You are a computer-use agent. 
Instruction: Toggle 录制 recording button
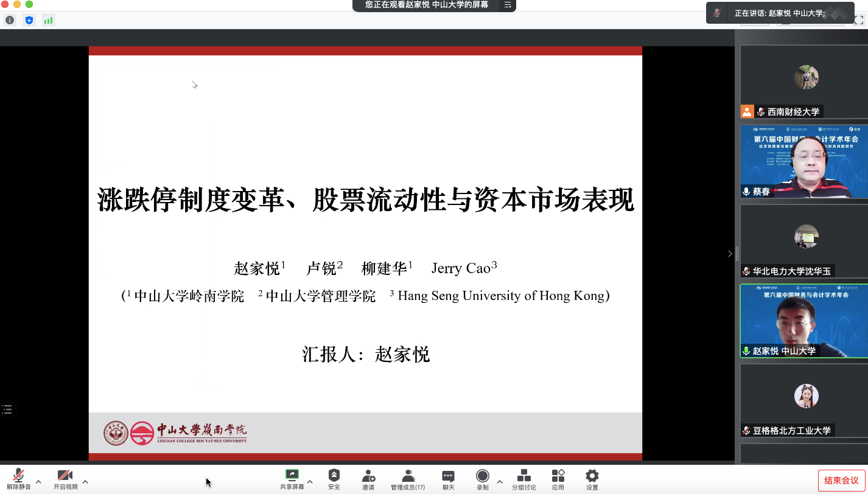(x=482, y=479)
